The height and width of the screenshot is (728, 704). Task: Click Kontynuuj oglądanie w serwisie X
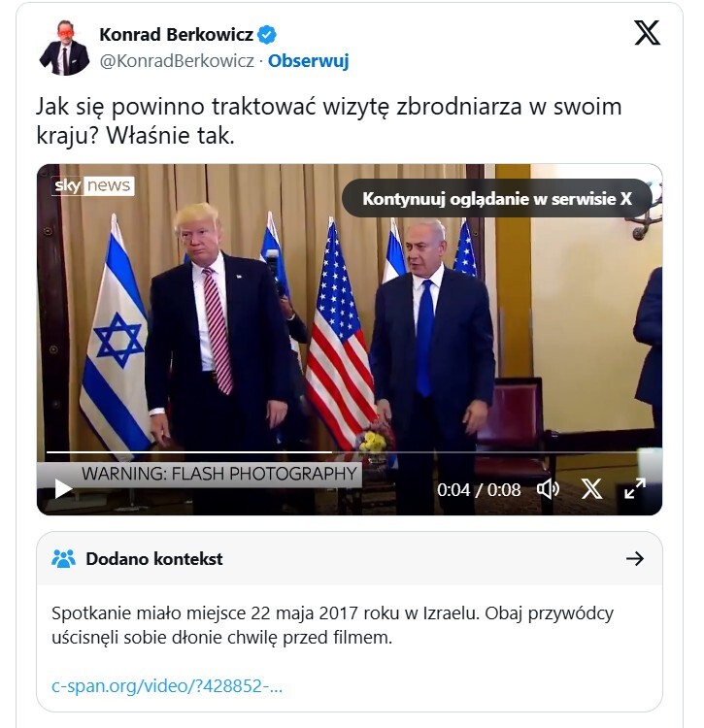point(497,199)
